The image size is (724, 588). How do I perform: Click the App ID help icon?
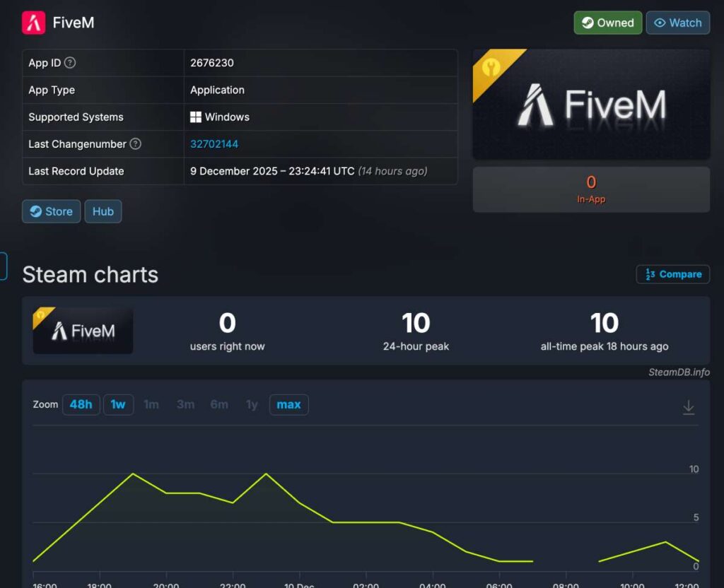click(69, 62)
